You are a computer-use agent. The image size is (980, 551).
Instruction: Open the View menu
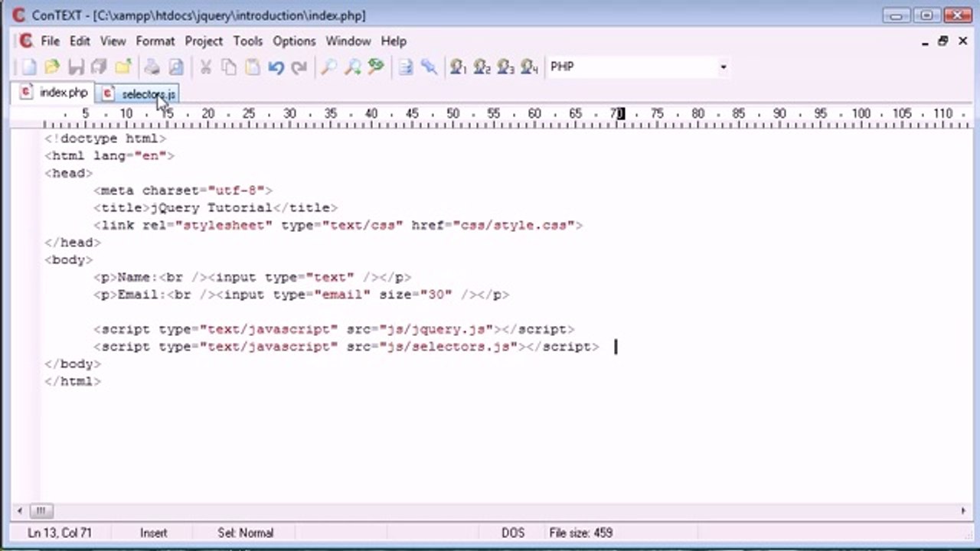(113, 41)
